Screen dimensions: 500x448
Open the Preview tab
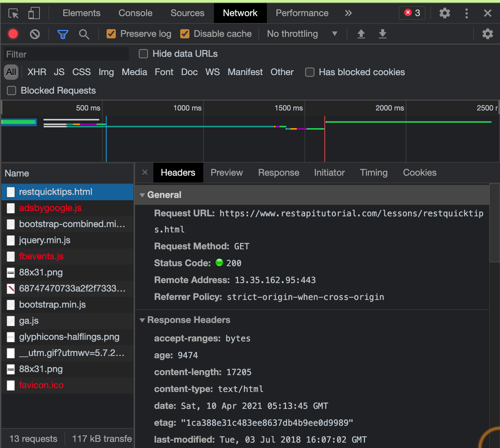(x=227, y=173)
